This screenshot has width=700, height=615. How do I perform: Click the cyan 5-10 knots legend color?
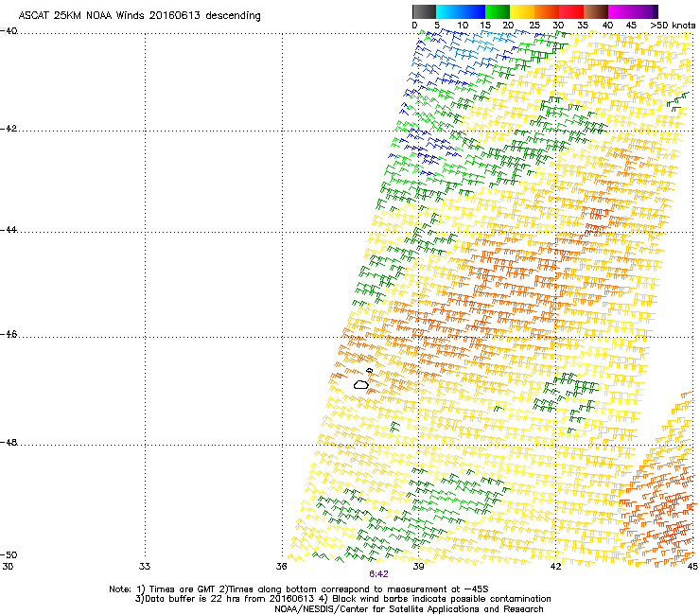448,11
